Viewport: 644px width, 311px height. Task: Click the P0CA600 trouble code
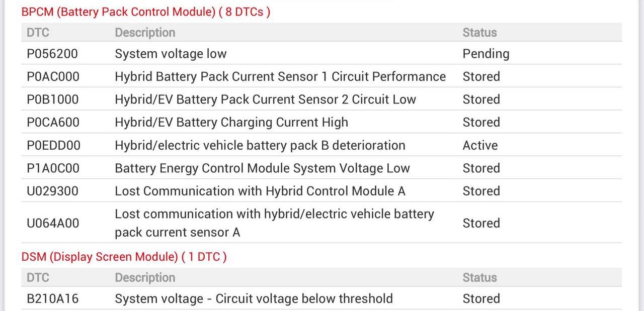[x=53, y=122]
